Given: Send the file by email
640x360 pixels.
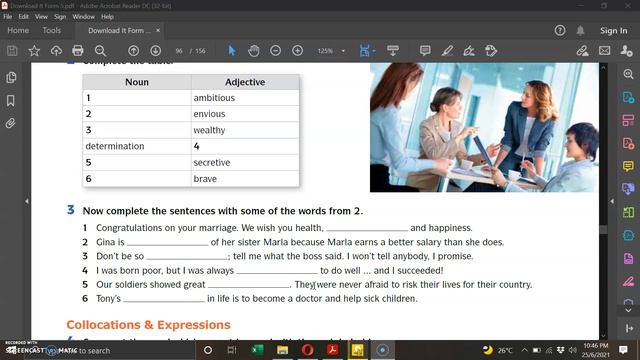Looking at the screenshot, I should [604, 51].
